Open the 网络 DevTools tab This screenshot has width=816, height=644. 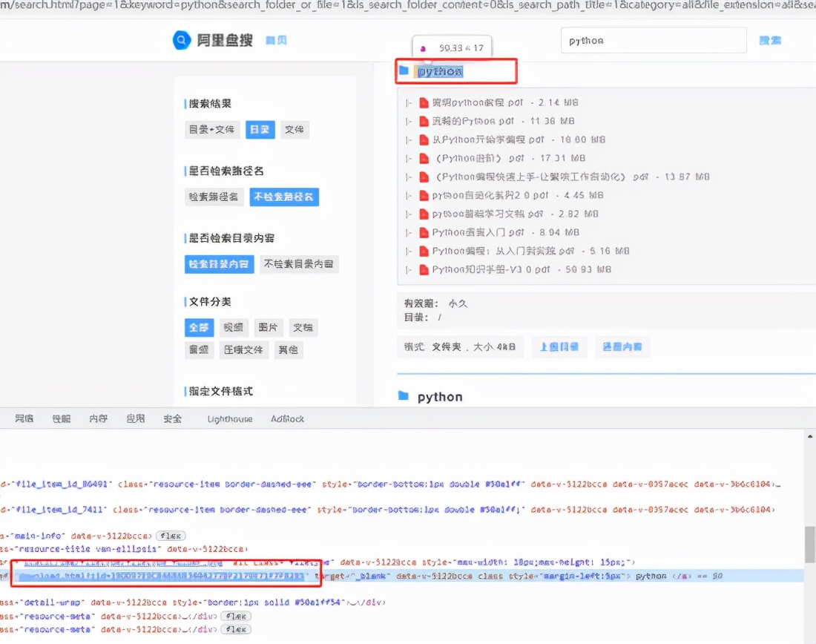point(24,418)
